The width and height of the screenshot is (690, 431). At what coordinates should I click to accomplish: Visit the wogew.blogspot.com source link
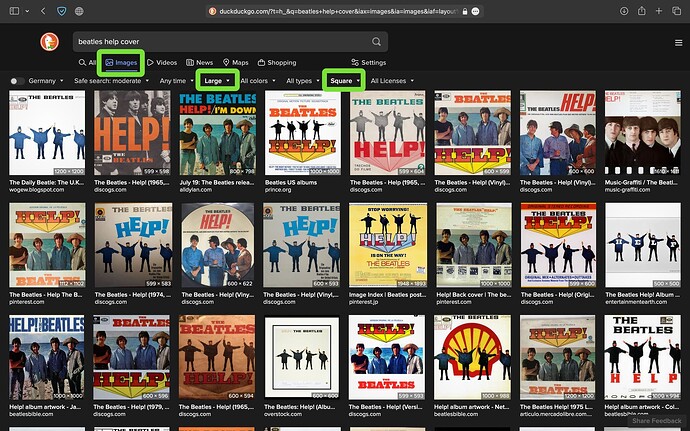37,190
